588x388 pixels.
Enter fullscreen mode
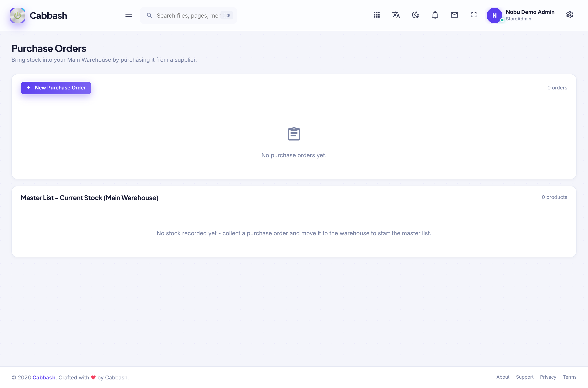click(x=474, y=15)
